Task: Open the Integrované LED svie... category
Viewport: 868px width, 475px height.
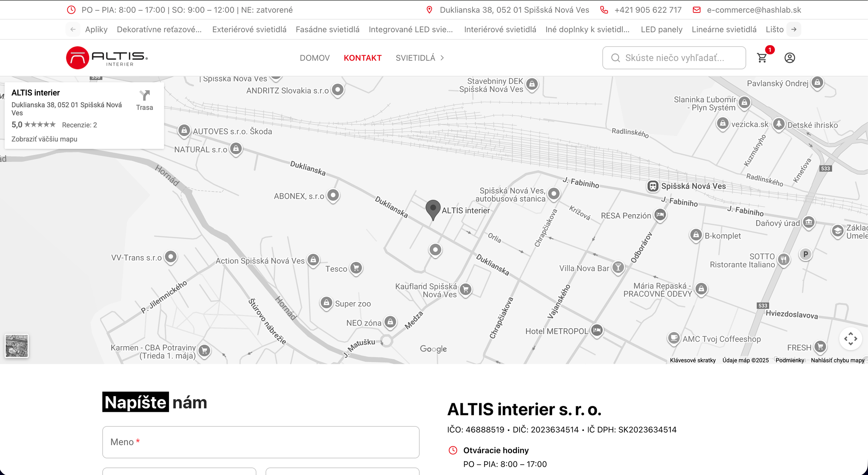Action: click(x=411, y=29)
